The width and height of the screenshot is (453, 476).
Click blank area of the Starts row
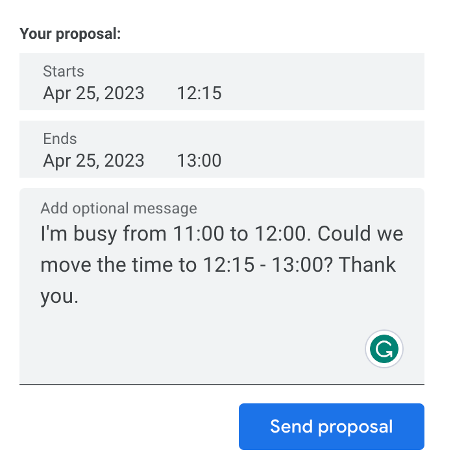click(324, 82)
